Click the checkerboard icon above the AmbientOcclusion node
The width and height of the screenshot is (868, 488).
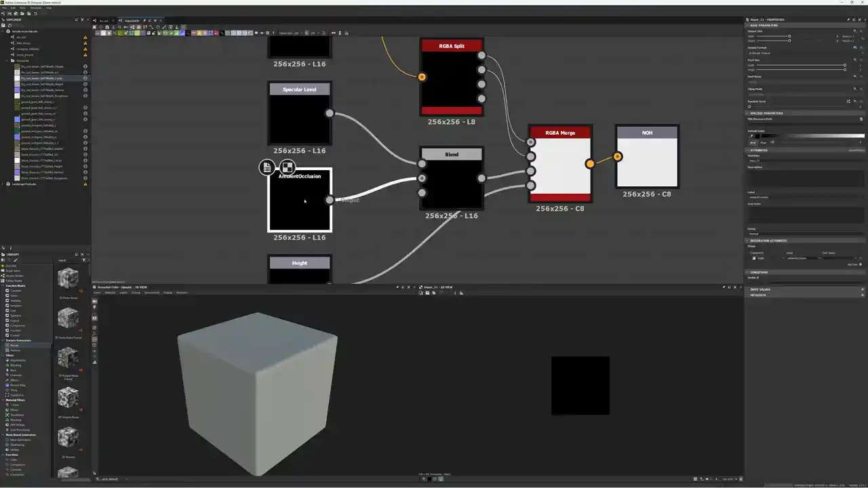point(288,167)
